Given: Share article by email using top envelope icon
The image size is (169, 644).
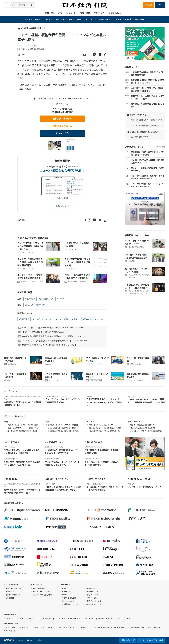Looking at the screenshot, I should tap(84, 55).
